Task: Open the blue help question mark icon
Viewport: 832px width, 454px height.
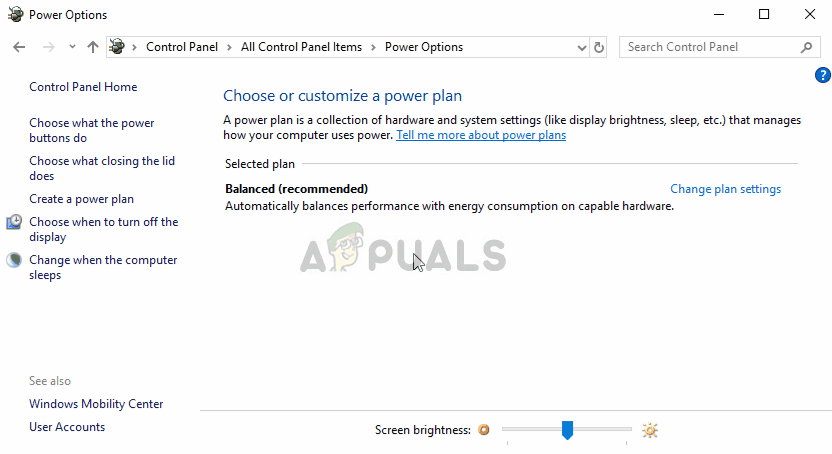Action: (823, 75)
